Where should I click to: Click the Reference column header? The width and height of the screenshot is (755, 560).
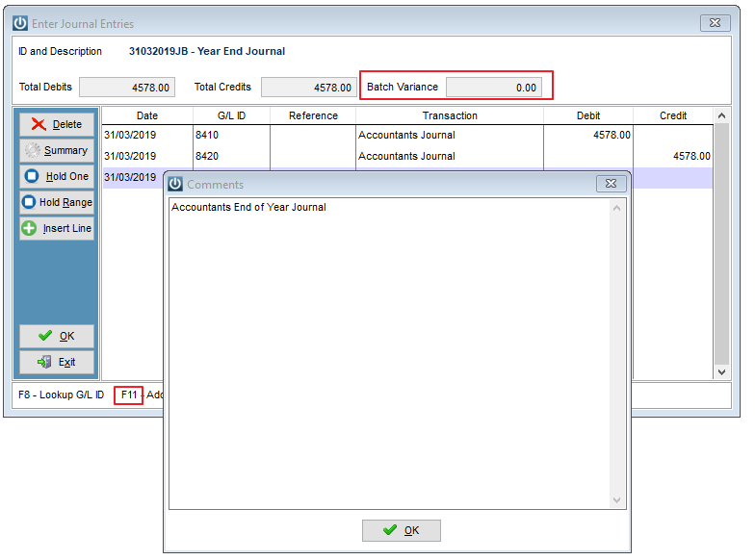click(313, 115)
